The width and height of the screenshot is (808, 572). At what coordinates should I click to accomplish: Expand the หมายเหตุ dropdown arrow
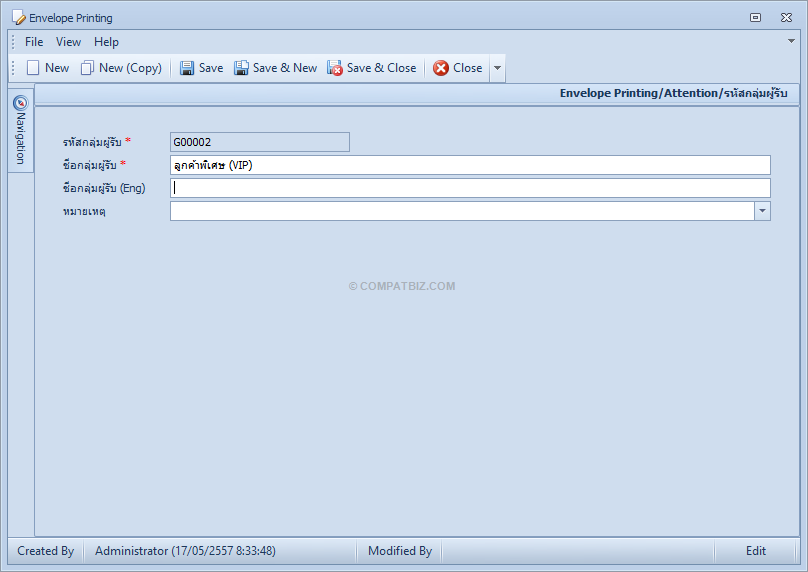click(x=762, y=211)
